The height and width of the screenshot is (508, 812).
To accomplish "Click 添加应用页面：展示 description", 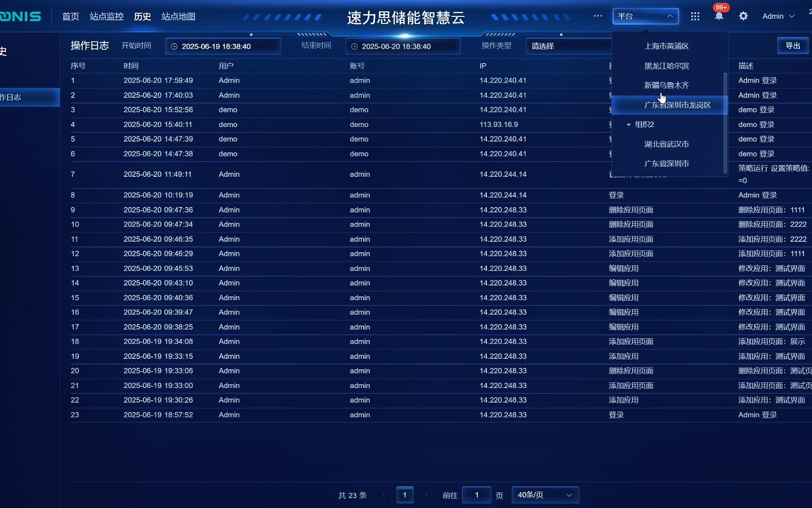I will point(772,341).
